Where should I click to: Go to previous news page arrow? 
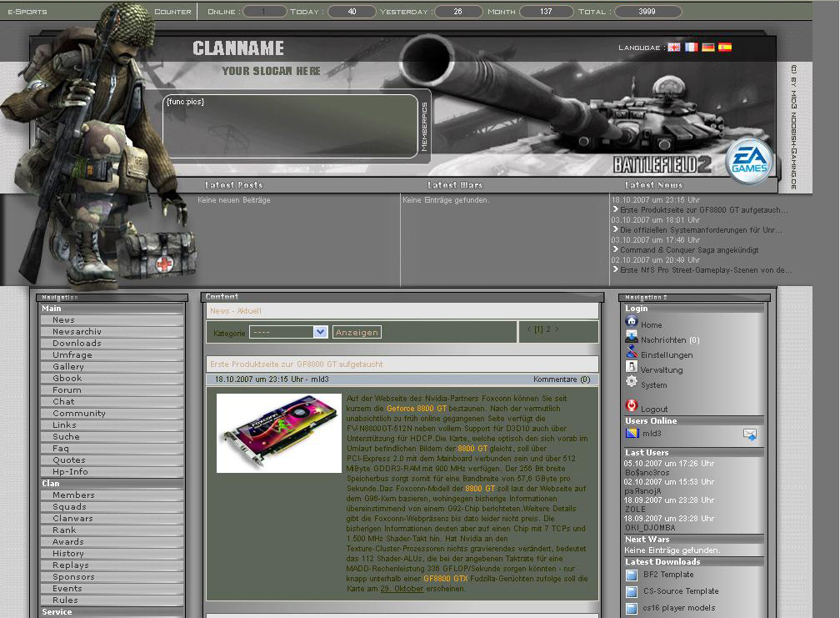coord(528,329)
